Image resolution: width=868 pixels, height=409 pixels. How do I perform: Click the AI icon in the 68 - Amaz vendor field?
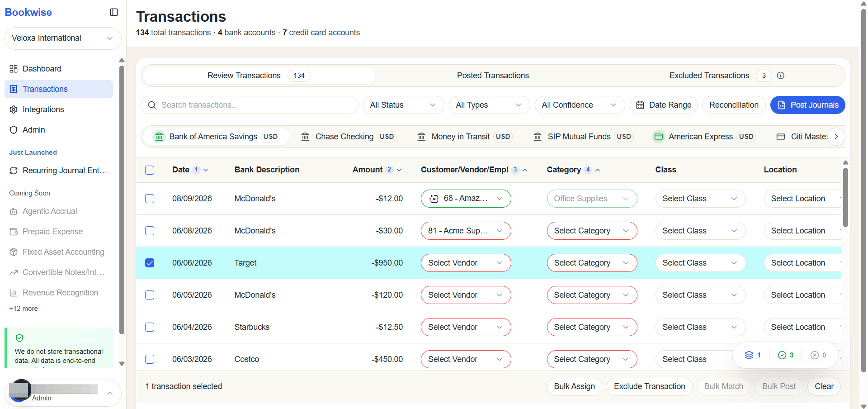pyautogui.click(x=434, y=199)
